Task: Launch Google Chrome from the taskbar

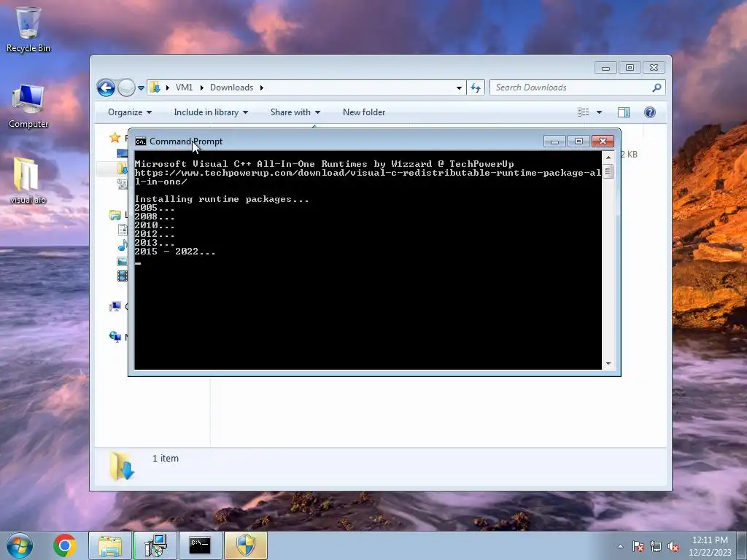Action: point(65,545)
